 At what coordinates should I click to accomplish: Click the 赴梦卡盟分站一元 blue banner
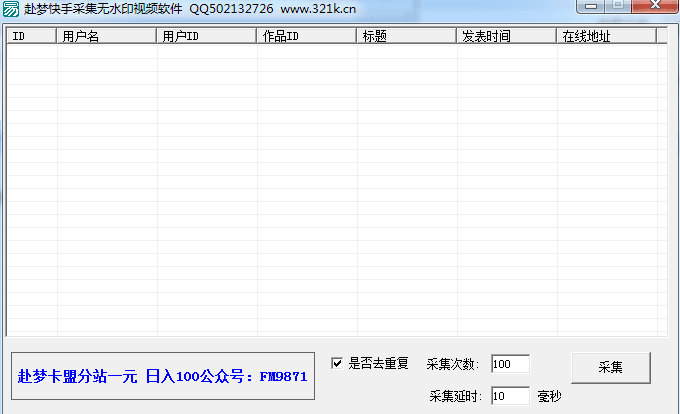[162, 377]
